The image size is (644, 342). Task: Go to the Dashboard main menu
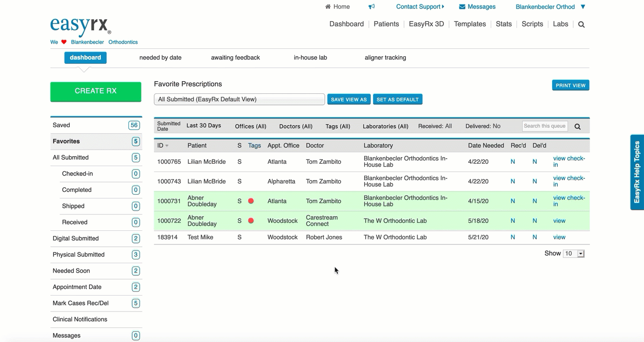point(346,24)
